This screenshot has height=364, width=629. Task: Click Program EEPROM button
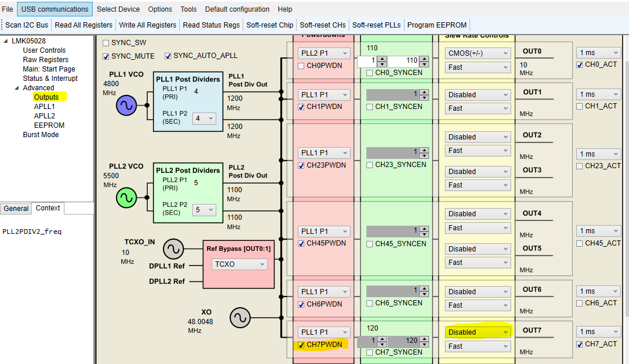tap(437, 25)
